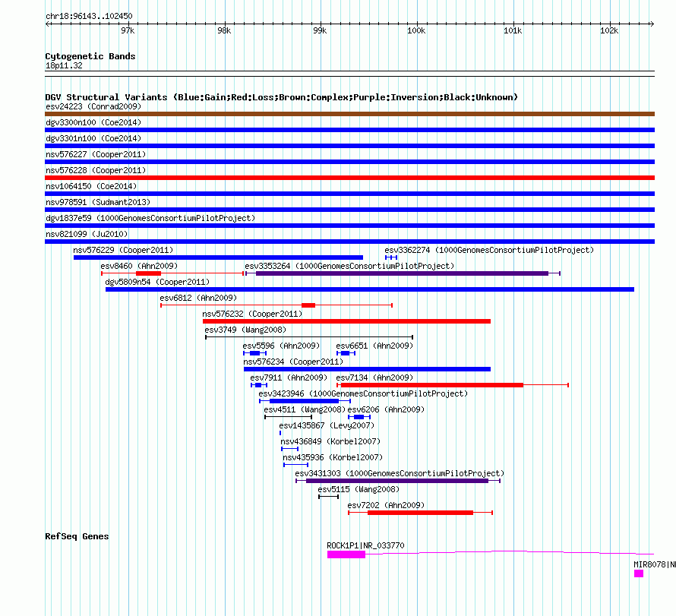Select esv4511 (Wang2008) label
This screenshot has height=616, width=676.
tap(305, 409)
